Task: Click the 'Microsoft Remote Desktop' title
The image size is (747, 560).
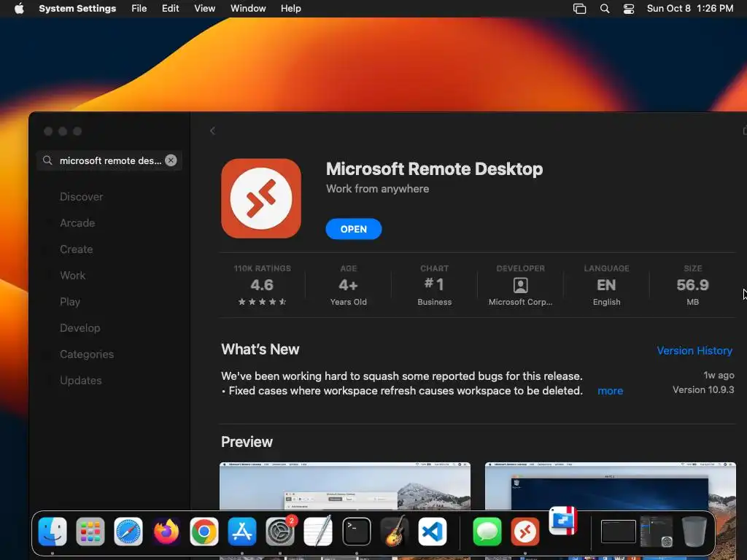Action: tap(434, 169)
